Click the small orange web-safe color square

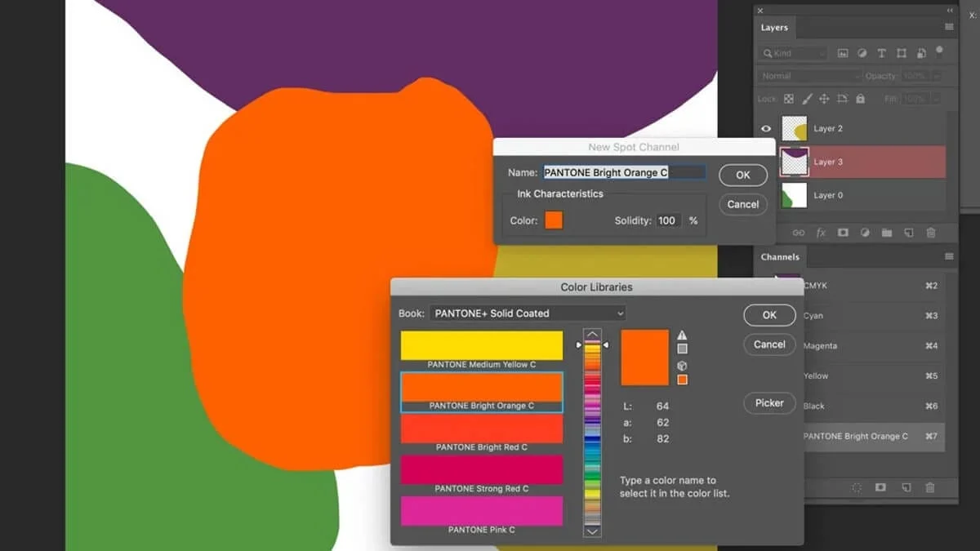pos(682,380)
